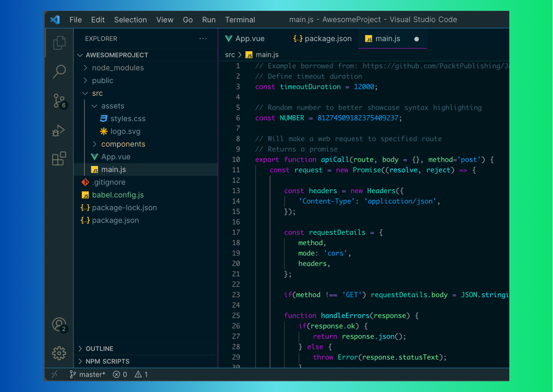The image size is (553, 392).
Task: Click the timeoutDuration variable on line 3
Action: click(x=310, y=87)
